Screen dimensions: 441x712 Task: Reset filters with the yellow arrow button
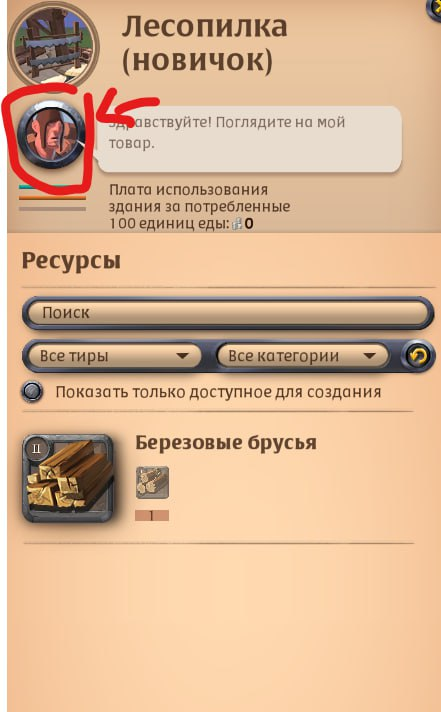[417, 356]
